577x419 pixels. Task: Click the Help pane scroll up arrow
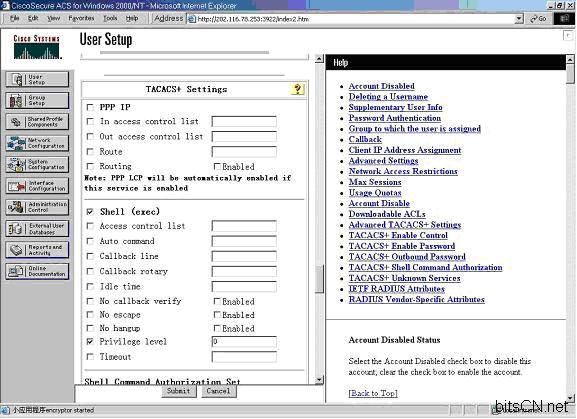(570, 59)
